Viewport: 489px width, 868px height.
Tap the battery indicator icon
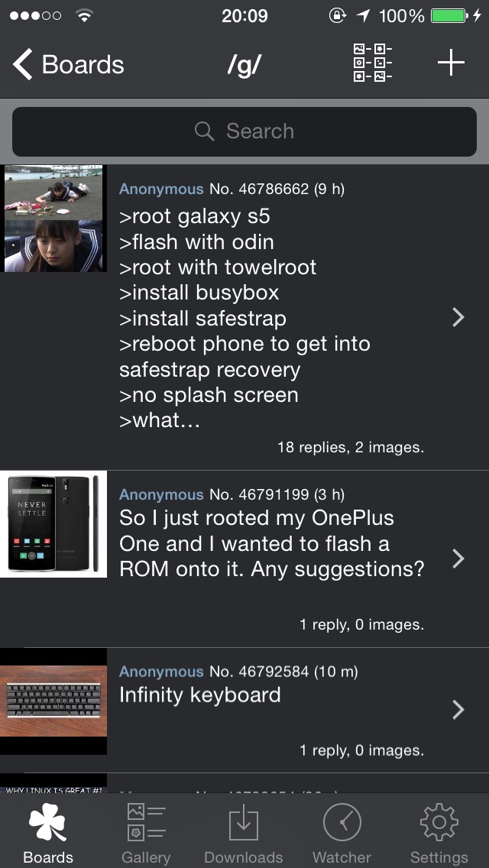pyautogui.click(x=449, y=15)
